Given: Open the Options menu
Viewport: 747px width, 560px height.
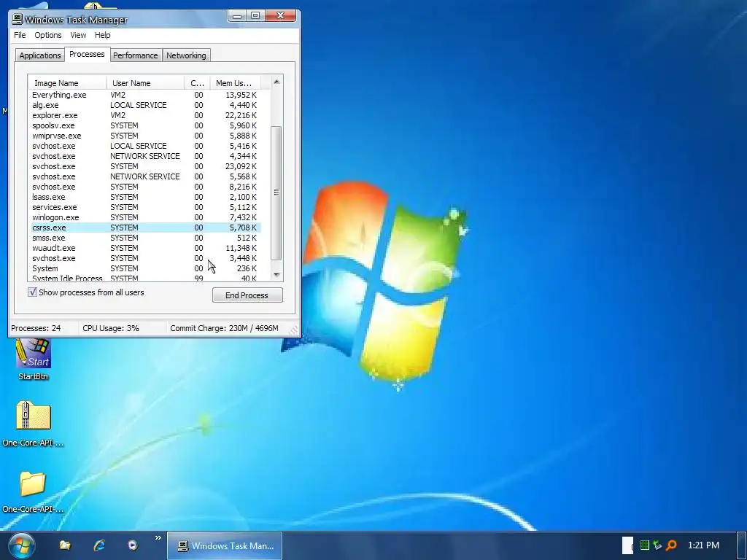Looking at the screenshot, I should pos(47,35).
